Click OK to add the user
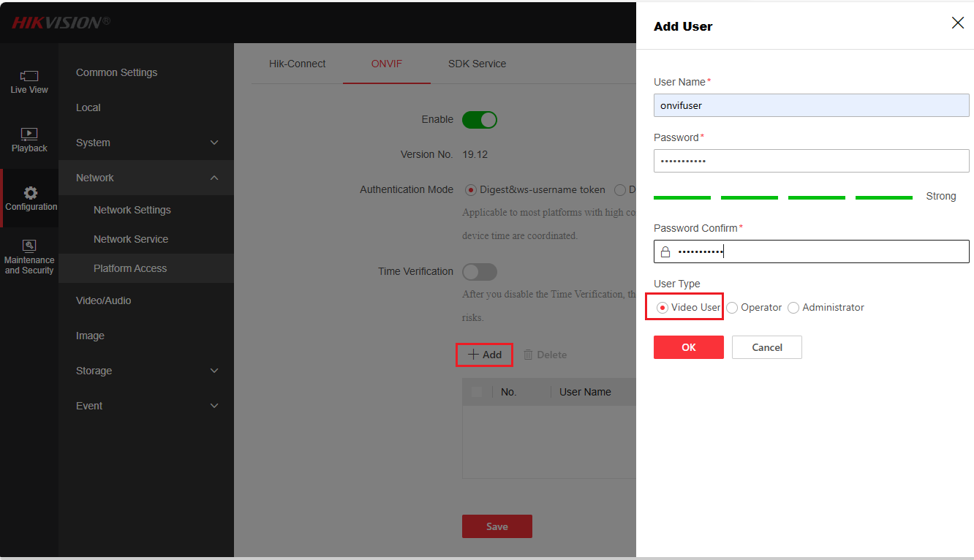The image size is (974, 560). (688, 347)
